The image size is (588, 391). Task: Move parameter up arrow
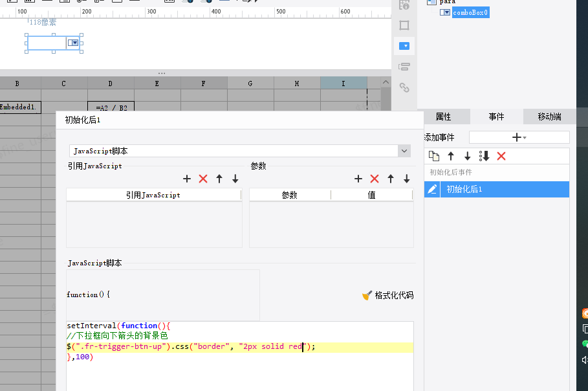pyautogui.click(x=391, y=179)
